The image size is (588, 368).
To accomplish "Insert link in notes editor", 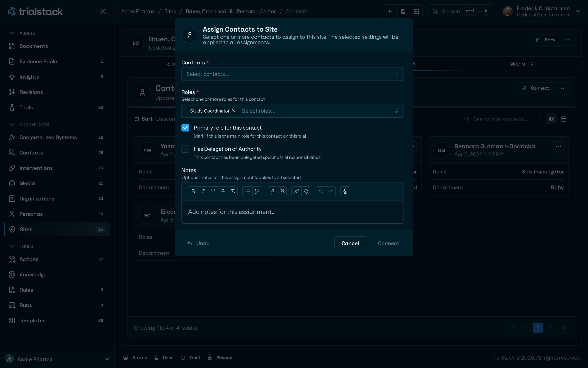I will point(272,191).
